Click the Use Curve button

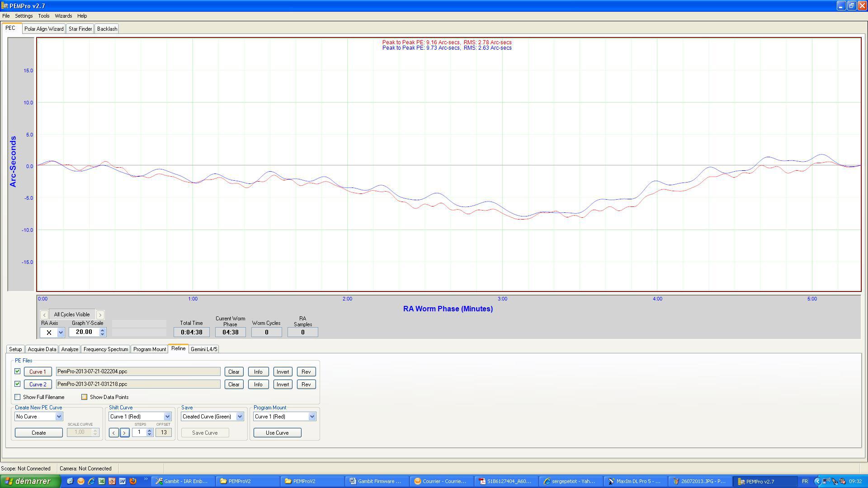coord(277,433)
